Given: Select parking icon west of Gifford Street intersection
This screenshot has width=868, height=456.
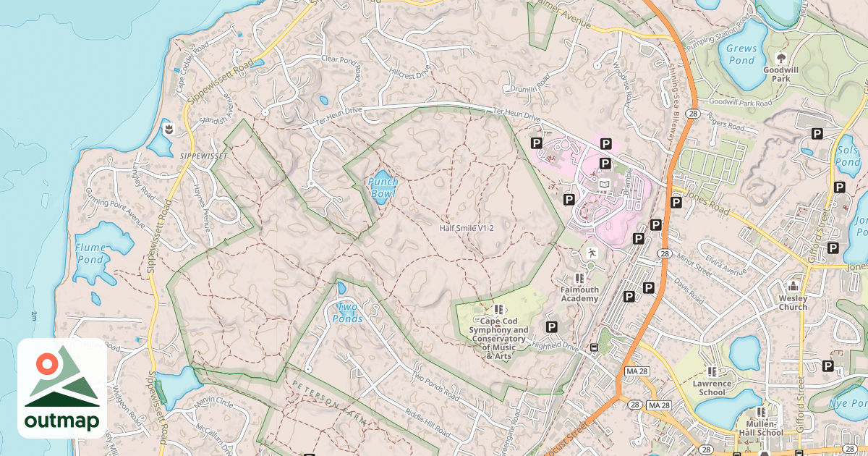Looking at the screenshot, I should pyautogui.click(x=833, y=249).
